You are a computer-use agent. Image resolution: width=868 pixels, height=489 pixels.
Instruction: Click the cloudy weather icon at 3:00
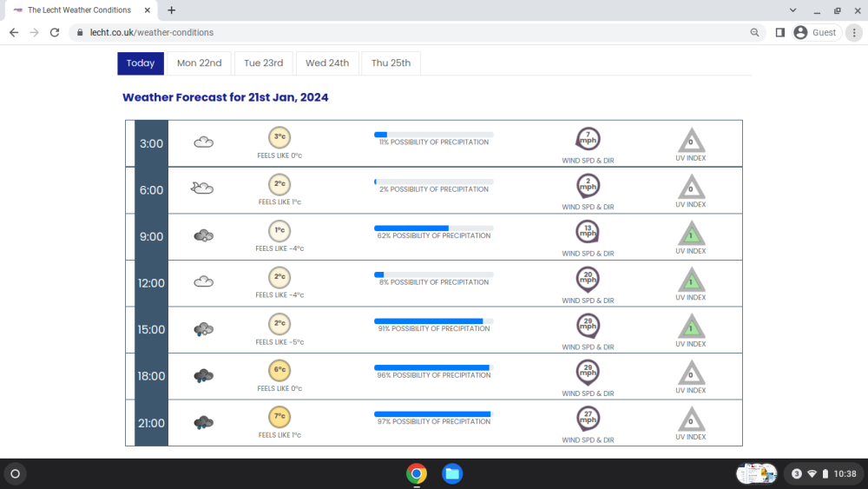(x=204, y=142)
